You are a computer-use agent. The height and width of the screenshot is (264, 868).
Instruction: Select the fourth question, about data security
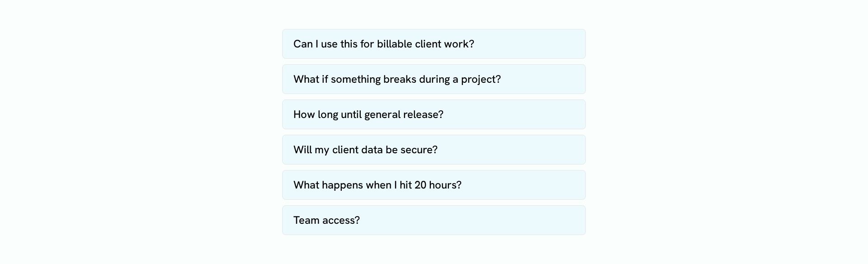coord(434,150)
